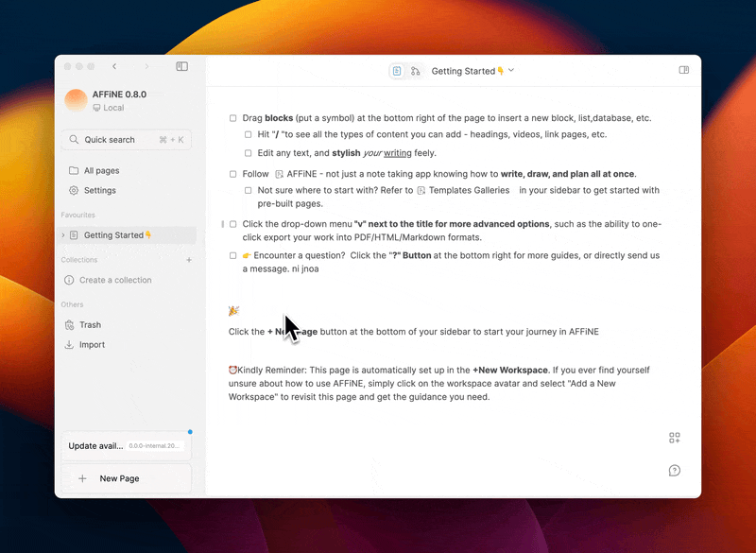Click the Local storage icon

[96, 108]
